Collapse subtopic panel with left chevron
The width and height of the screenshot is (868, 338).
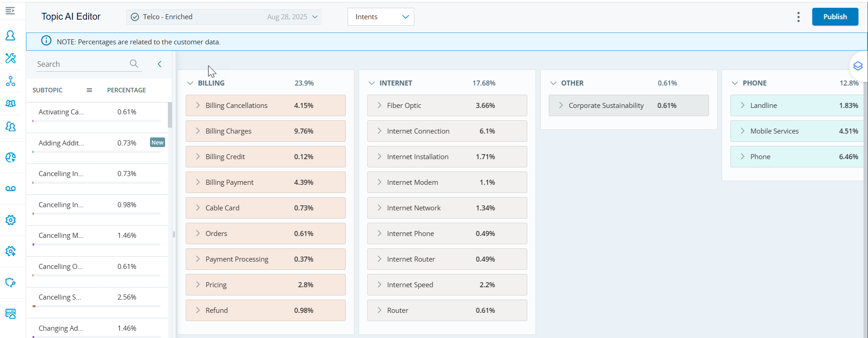pos(160,64)
